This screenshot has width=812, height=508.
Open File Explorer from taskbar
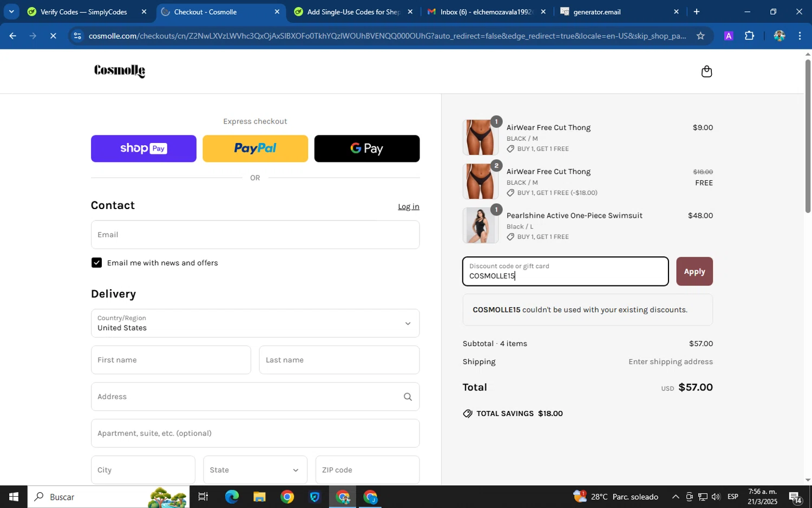pyautogui.click(x=259, y=497)
